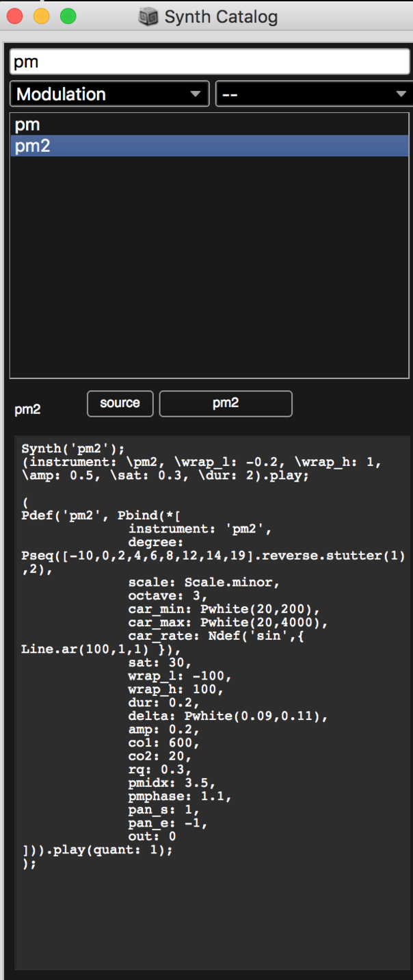Screen dimensions: 413x980
Task: Click the "pmidx: 3.5" parameter line
Action: [x=172, y=783]
